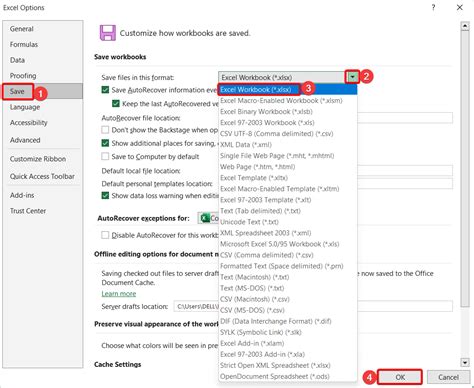Enable Save to Computer by default
Image resolution: width=474 pixels, height=388 pixels.
(105, 156)
